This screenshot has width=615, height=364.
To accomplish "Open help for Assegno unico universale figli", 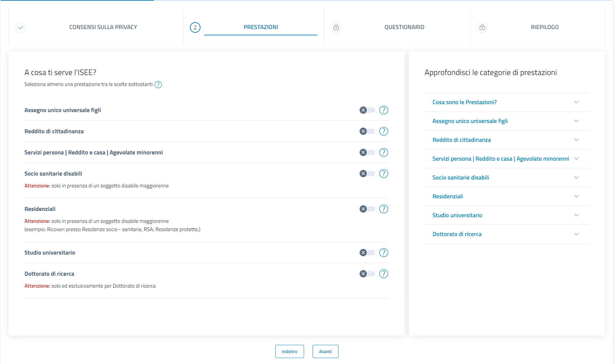I will pyautogui.click(x=383, y=110).
